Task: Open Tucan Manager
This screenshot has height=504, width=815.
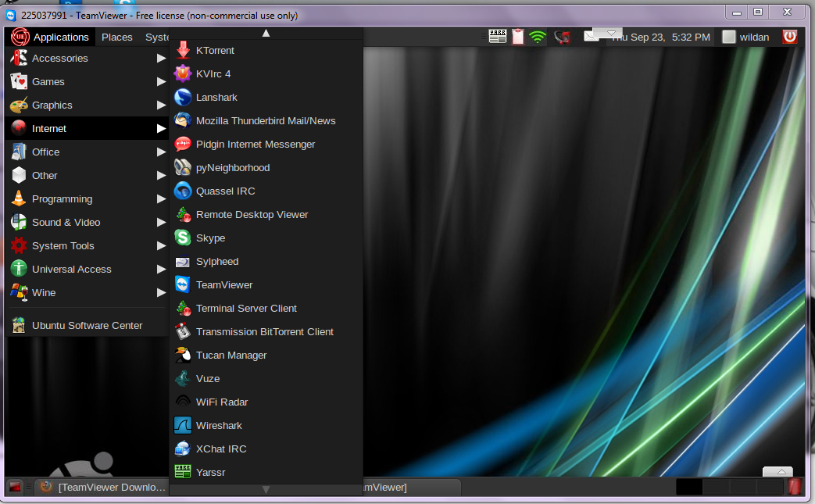Action: pos(266,355)
